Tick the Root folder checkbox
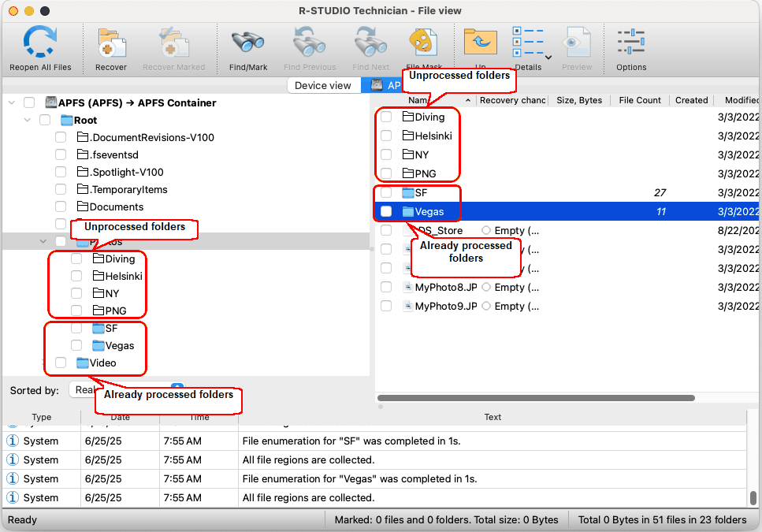The image size is (762, 532). [45, 120]
